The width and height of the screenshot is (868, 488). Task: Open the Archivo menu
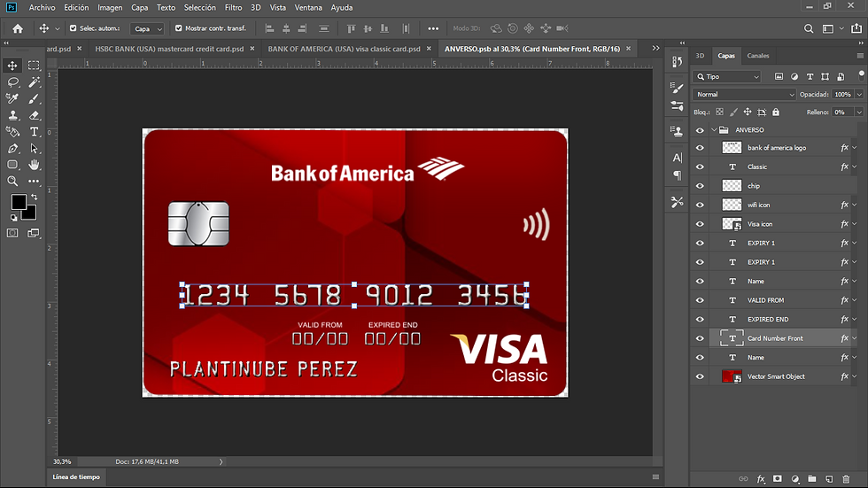pos(43,8)
